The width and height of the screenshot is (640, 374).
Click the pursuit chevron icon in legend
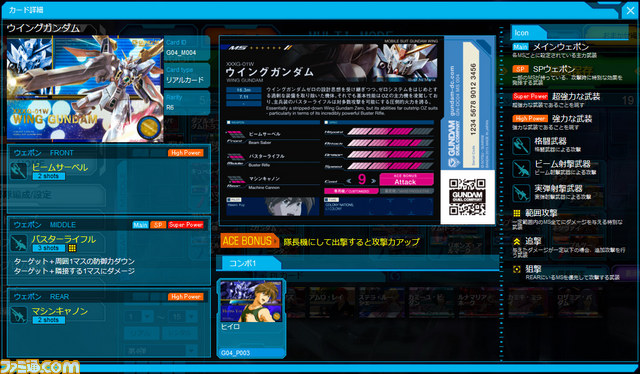pyautogui.click(x=516, y=242)
